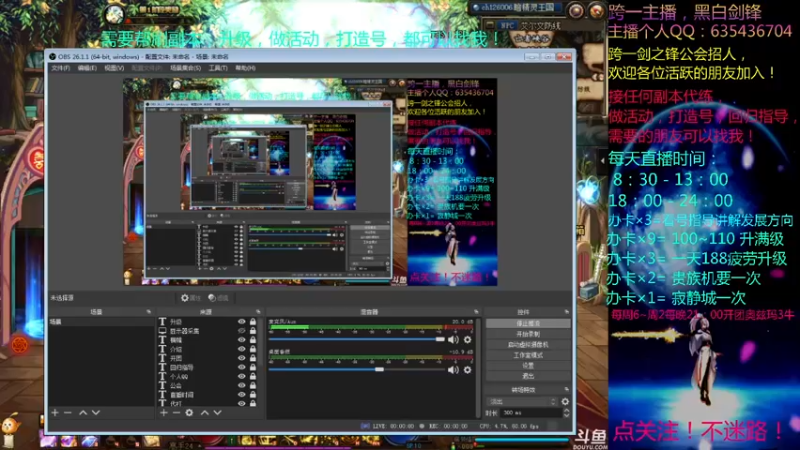Click the REC: 00:00:00 status text
800x450 pixels.
pyautogui.click(x=448, y=426)
